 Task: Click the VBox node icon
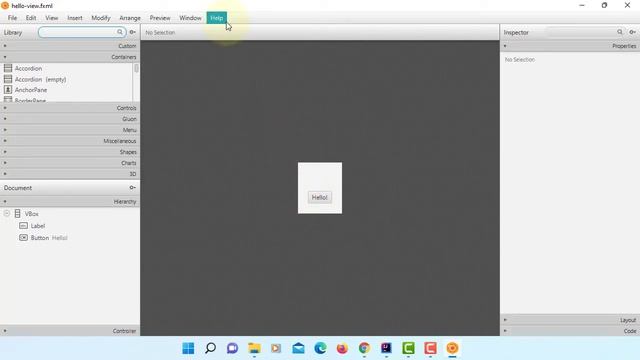click(18, 213)
